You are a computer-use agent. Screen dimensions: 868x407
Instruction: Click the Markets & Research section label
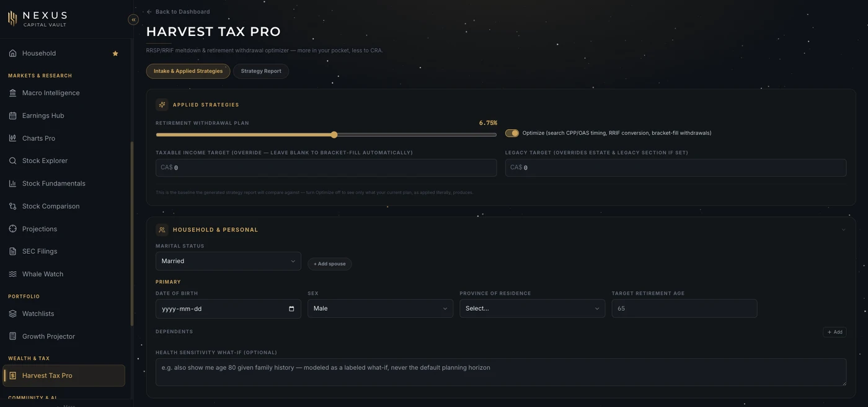click(x=40, y=76)
